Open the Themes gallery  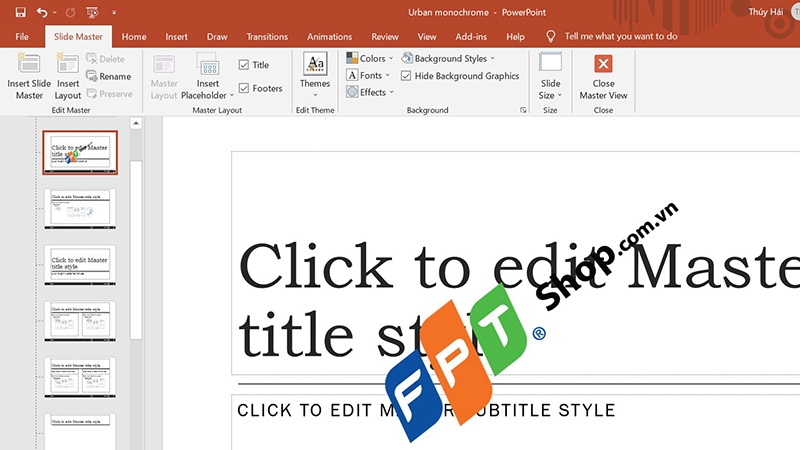coord(315,75)
